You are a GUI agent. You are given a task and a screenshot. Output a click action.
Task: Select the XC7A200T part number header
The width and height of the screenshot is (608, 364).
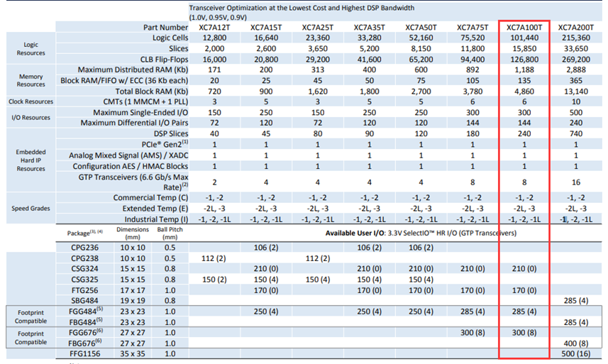pos(576,28)
